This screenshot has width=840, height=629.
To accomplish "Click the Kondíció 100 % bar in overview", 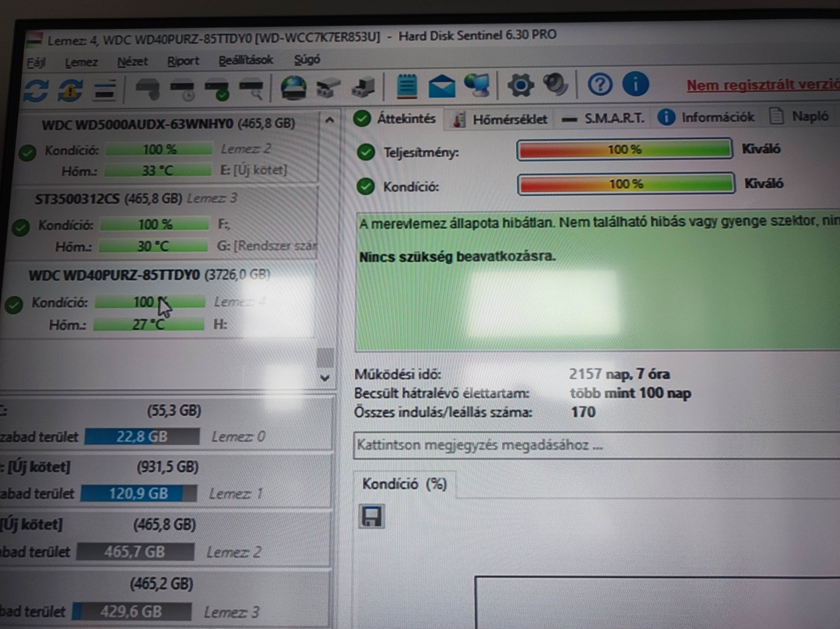I will 626,184.
